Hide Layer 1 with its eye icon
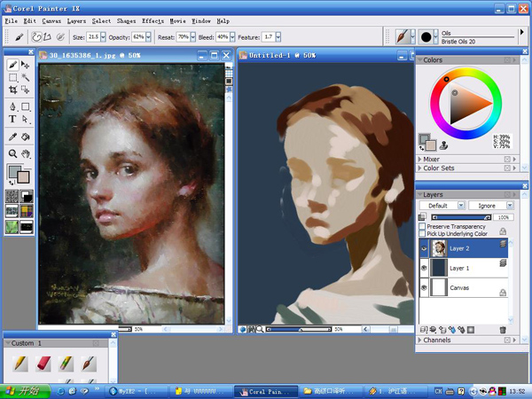This screenshot has width=532, height=399. coord(424,268)
